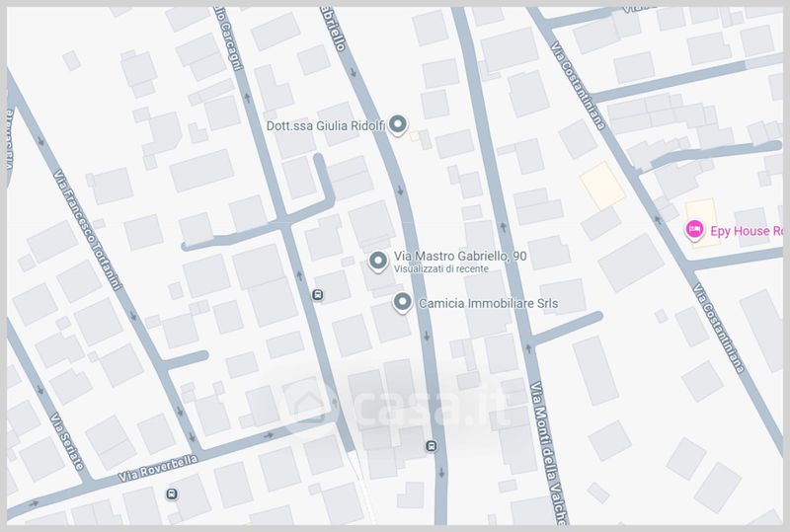Click the Via Roverbella street label
Screen dimensions: 790x532
click(159, 469)
